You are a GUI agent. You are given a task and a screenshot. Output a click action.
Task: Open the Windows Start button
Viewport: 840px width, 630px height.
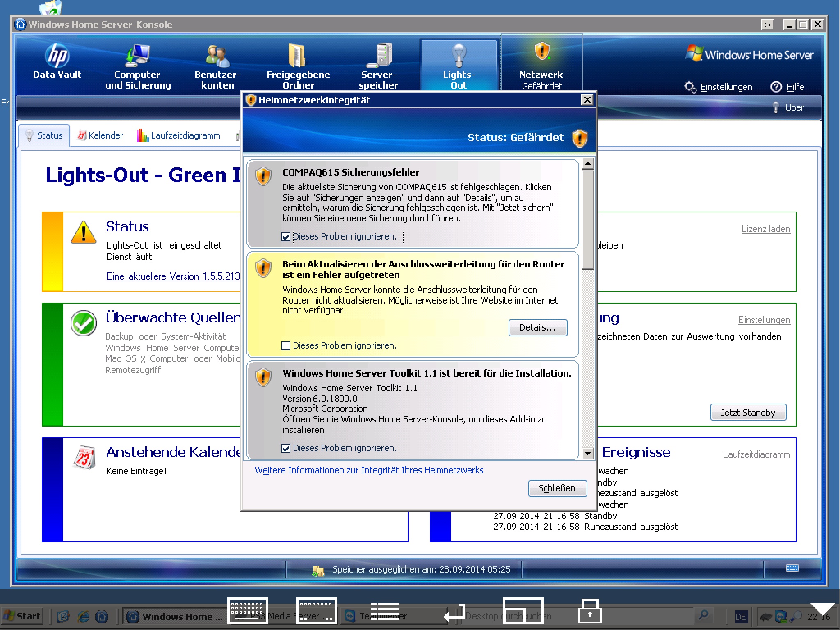[x=22, y=616]
